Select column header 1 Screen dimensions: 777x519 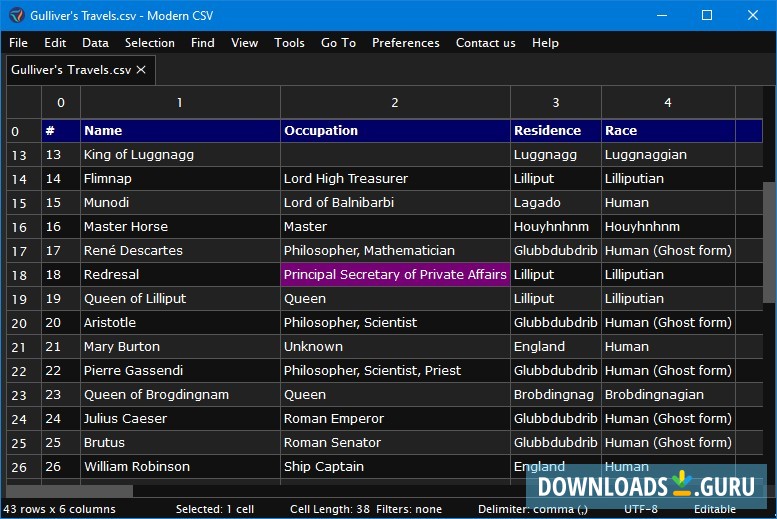180,103
